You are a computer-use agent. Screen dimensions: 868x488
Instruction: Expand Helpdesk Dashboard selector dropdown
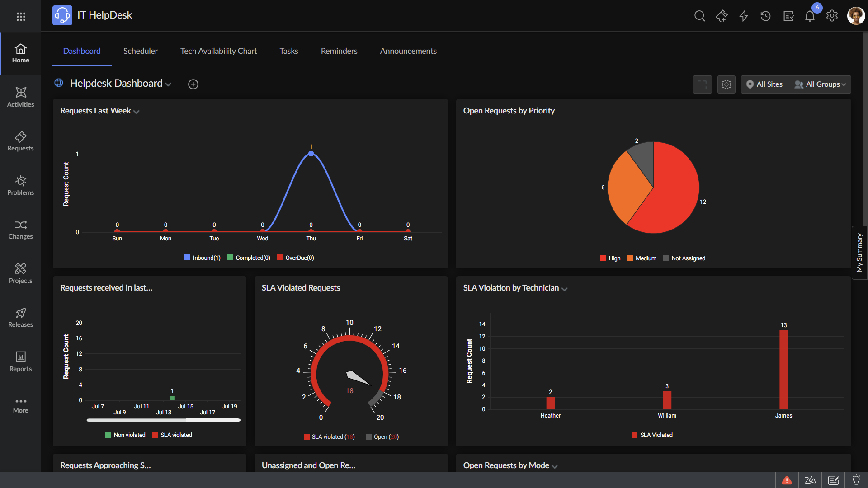pyautogui.click(x=168, y=84)
